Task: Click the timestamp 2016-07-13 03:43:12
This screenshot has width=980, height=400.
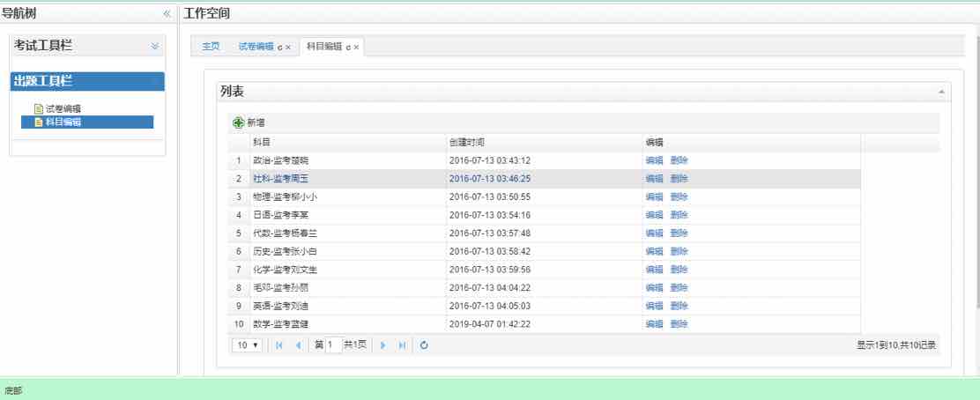Action: 490,160
